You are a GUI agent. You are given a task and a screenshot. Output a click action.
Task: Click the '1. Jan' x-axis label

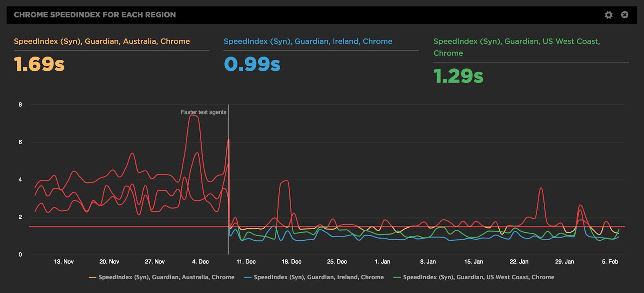pos(382,262)
